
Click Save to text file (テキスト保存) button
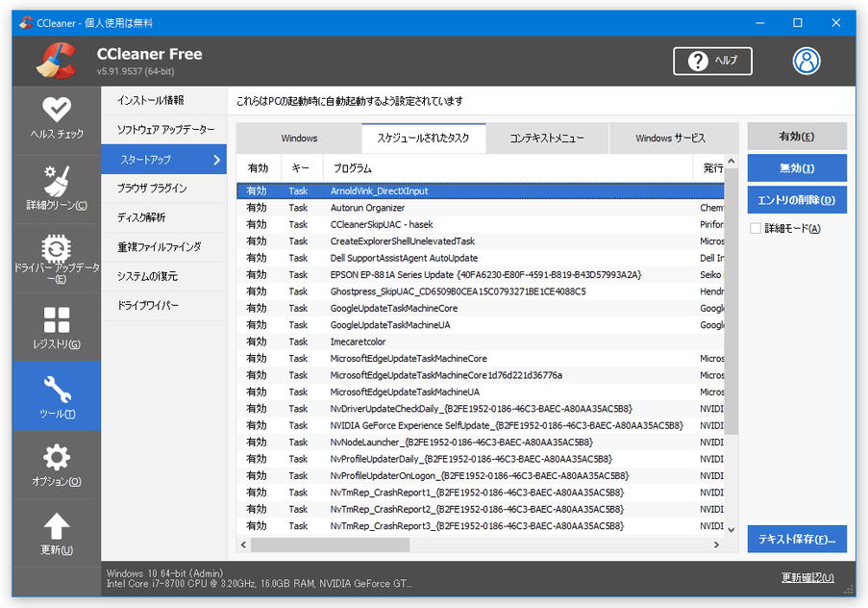click(797, 539)
